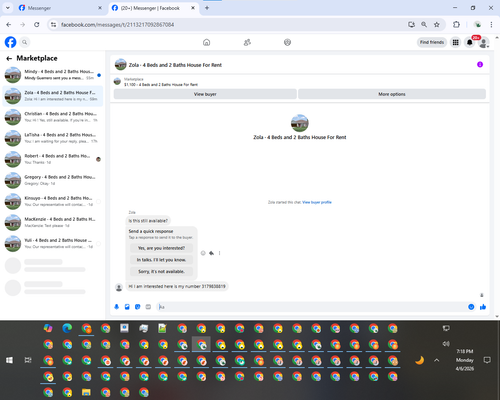Viewport: 500px width, 400px height.
Task: Bookmark this page with the star
Action: point(437,25)
